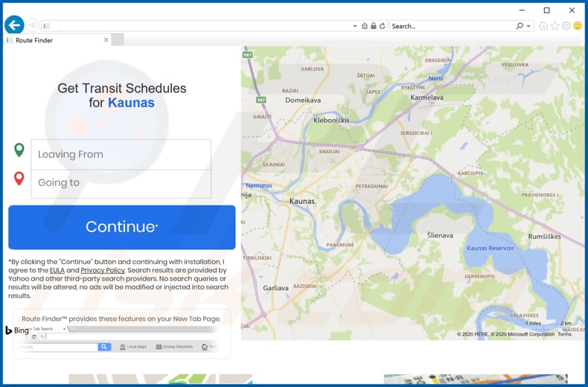Click Kaunas label on the map
The height and width of the screenshot is (387, 588).
tap(302, 202)
